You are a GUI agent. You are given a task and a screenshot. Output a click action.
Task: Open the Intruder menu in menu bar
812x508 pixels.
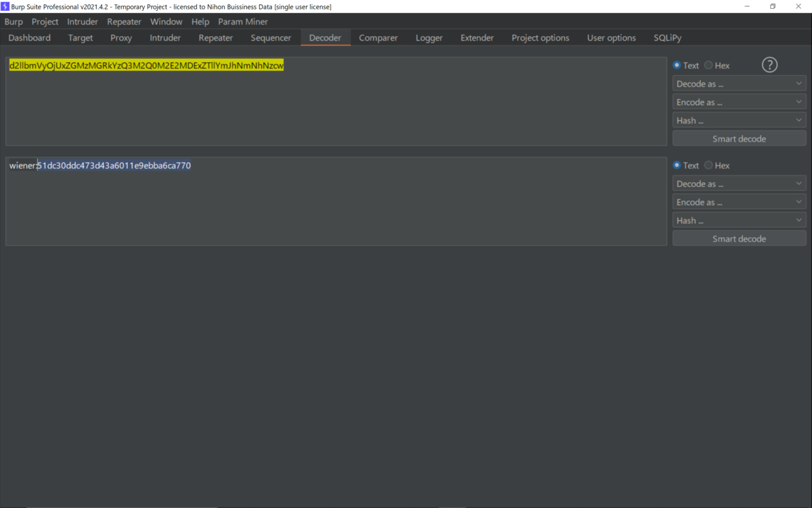(x=83, y=22)
